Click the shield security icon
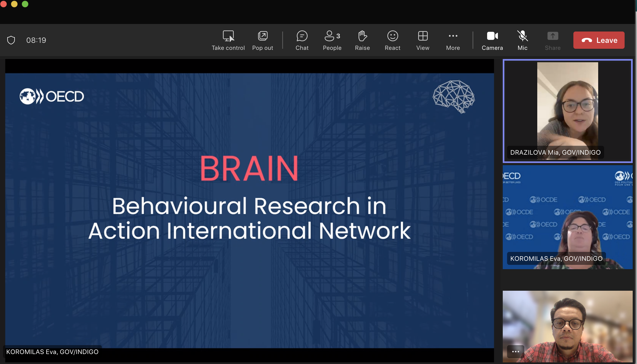This screenshot has width=637, height=364. tap(11, 40)
